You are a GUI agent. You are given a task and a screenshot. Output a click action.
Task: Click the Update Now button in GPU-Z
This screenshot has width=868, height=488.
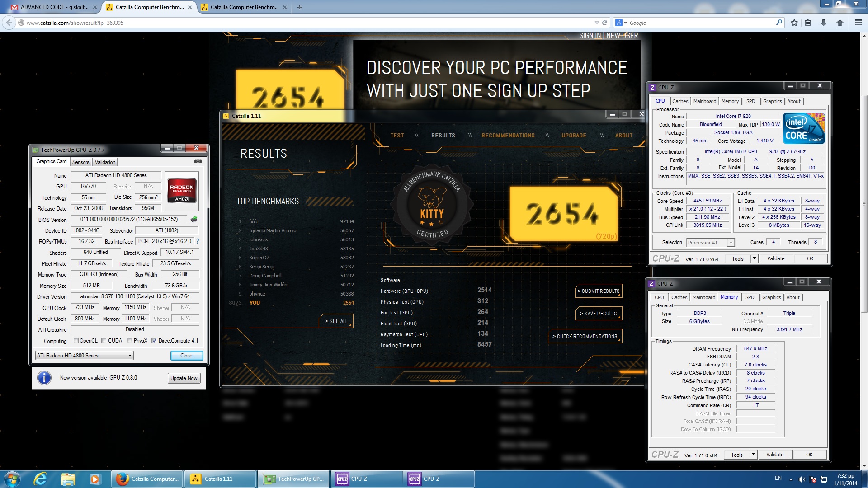184,378
